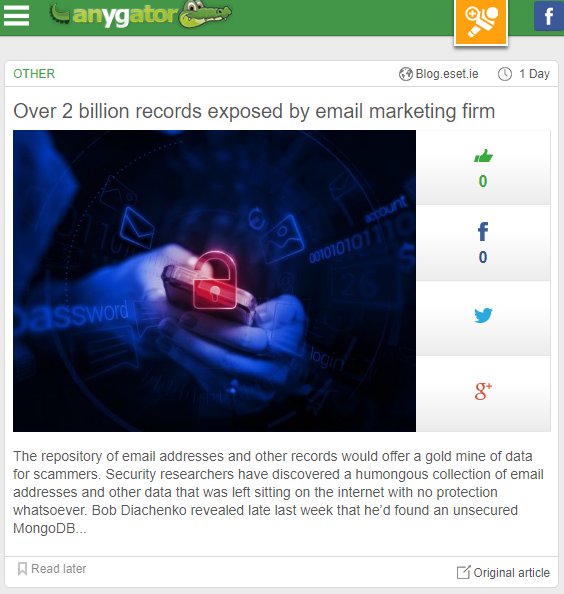Open the Original article link
The width and height of the screenshot is (564, 594).
[x=503, y=572]
